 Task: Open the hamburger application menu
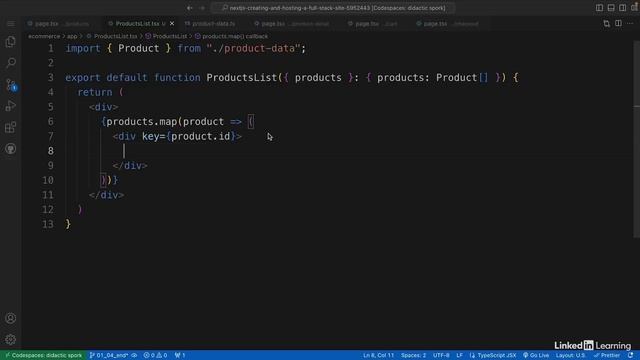[11, 24]
